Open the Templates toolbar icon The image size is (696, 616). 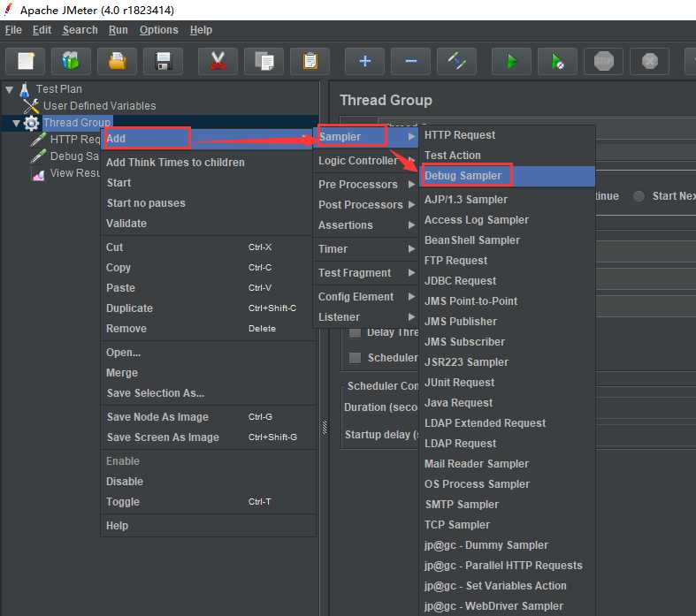[71, 61]
